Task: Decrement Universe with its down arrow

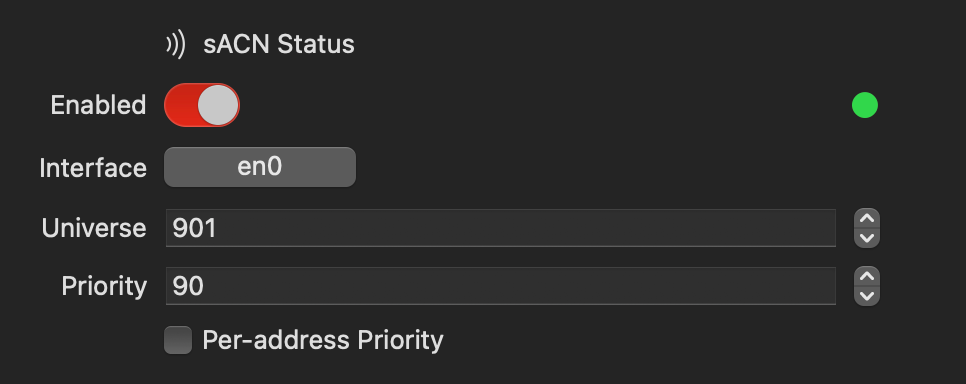Action: 867,238
